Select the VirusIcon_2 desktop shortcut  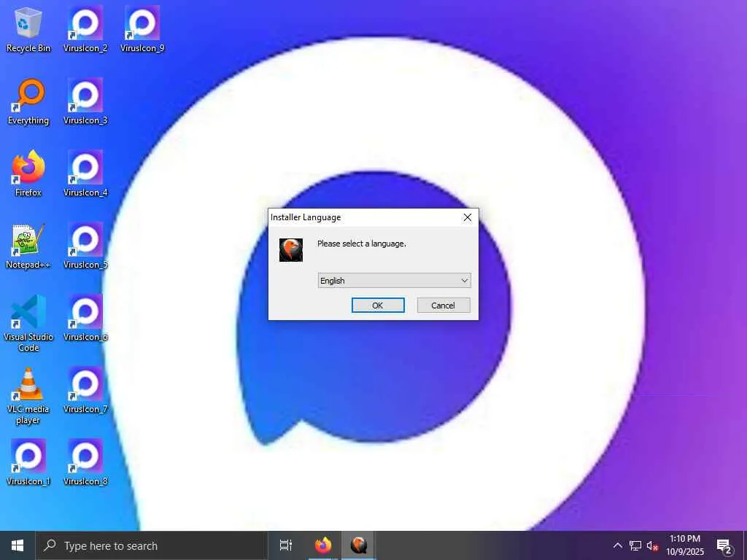tap(85, 29)
